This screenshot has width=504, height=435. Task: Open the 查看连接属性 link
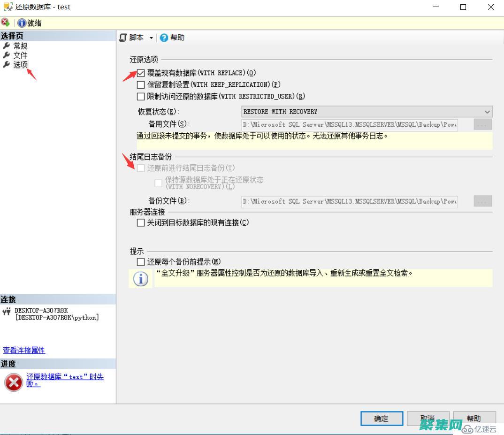23,350
